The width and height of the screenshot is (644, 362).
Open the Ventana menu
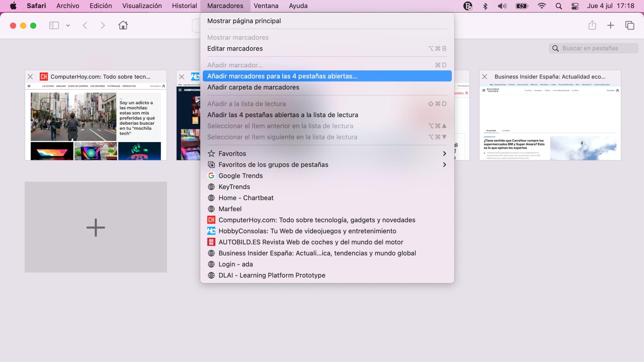tap(266, 6)
